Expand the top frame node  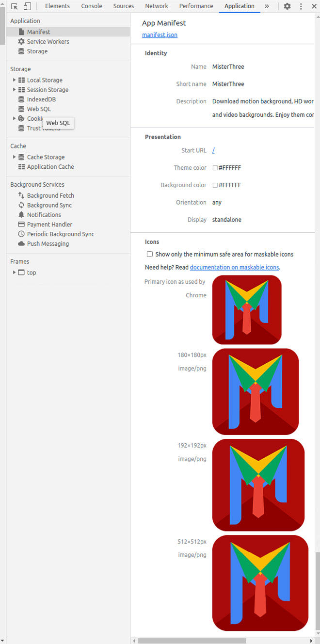(14, 273)
